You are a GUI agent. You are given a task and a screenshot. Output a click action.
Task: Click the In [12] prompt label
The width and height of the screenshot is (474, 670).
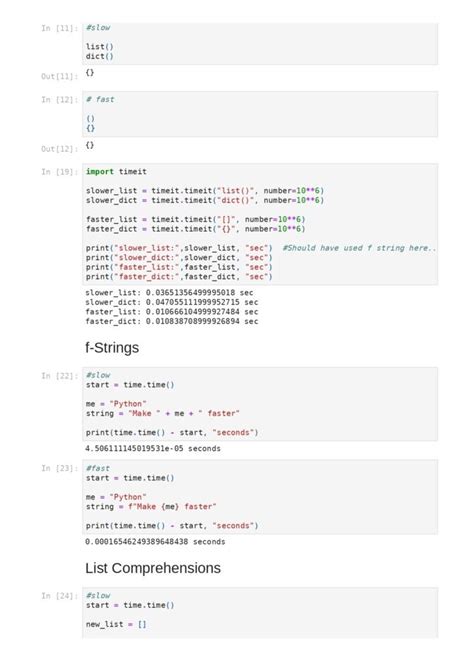click(59, 100)
